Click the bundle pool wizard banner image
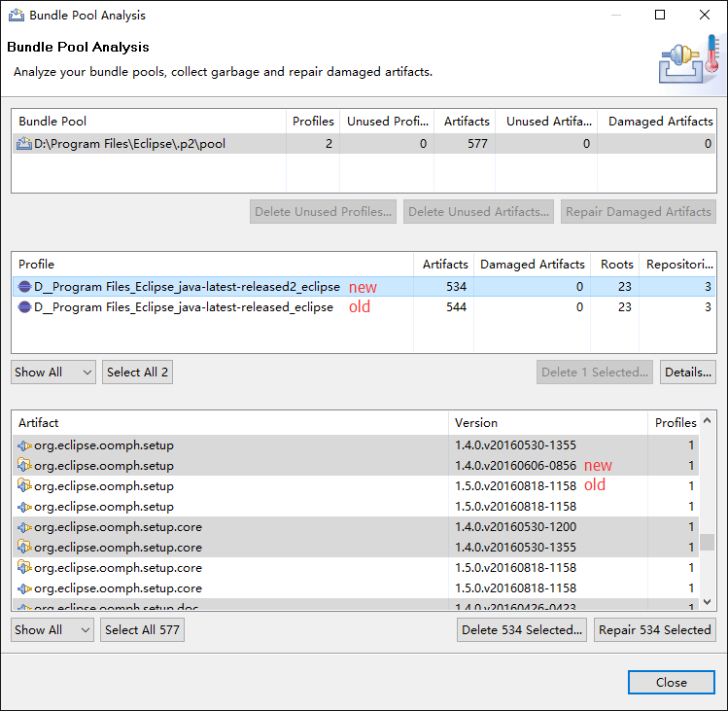The image size is (728, 711). [688, 58]
